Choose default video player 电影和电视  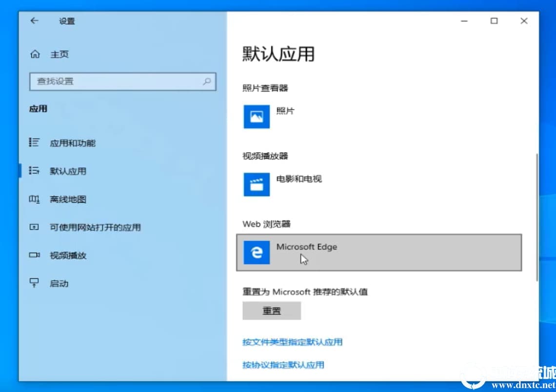click(x=299, y=179)
